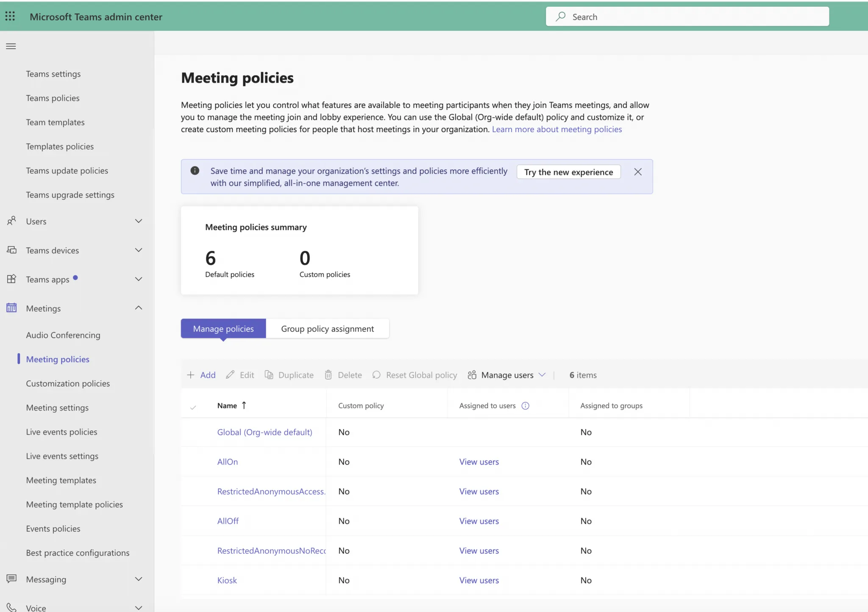
Task: Expand the Voice section chevron
Action: [x=139, y=608]
